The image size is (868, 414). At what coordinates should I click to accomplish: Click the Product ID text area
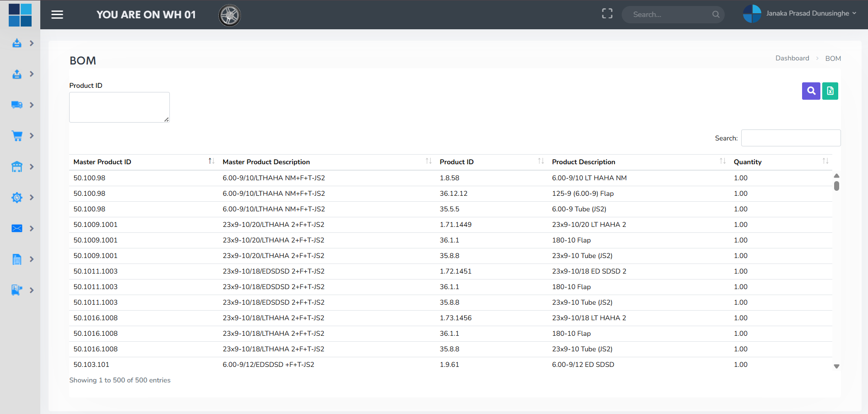119,107
